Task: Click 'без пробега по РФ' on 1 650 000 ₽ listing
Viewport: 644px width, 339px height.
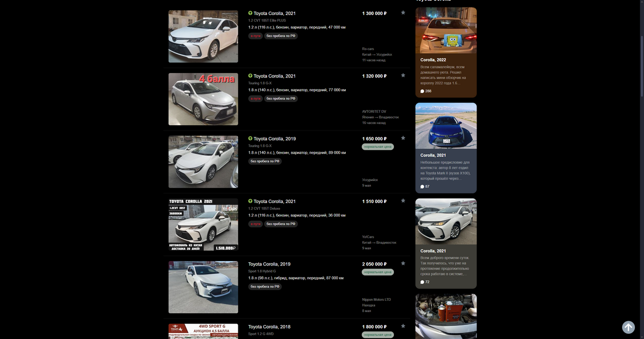Action: (x=265, y=161)
